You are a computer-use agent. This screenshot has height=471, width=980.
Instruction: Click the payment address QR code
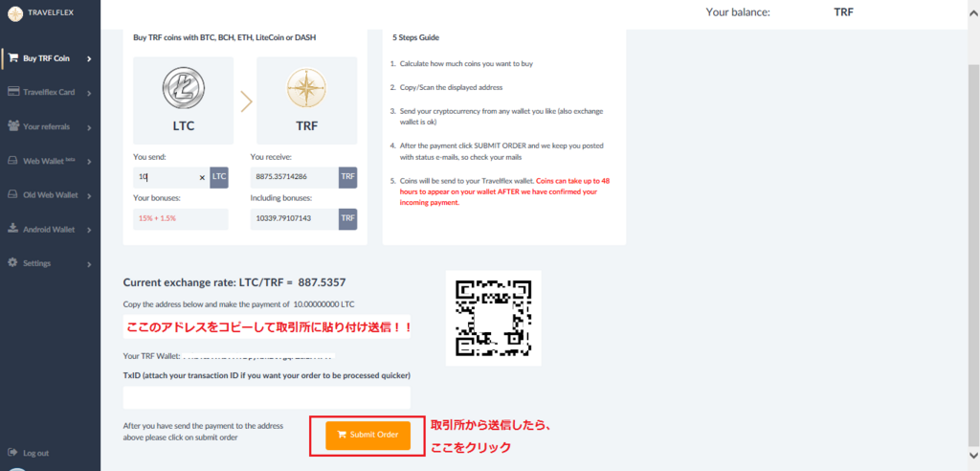pos(494,318)
